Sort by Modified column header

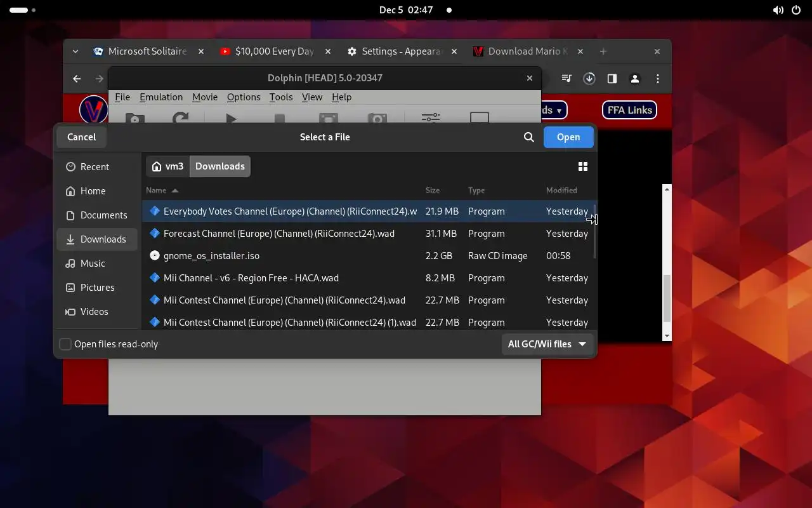[x=561, y=190]
